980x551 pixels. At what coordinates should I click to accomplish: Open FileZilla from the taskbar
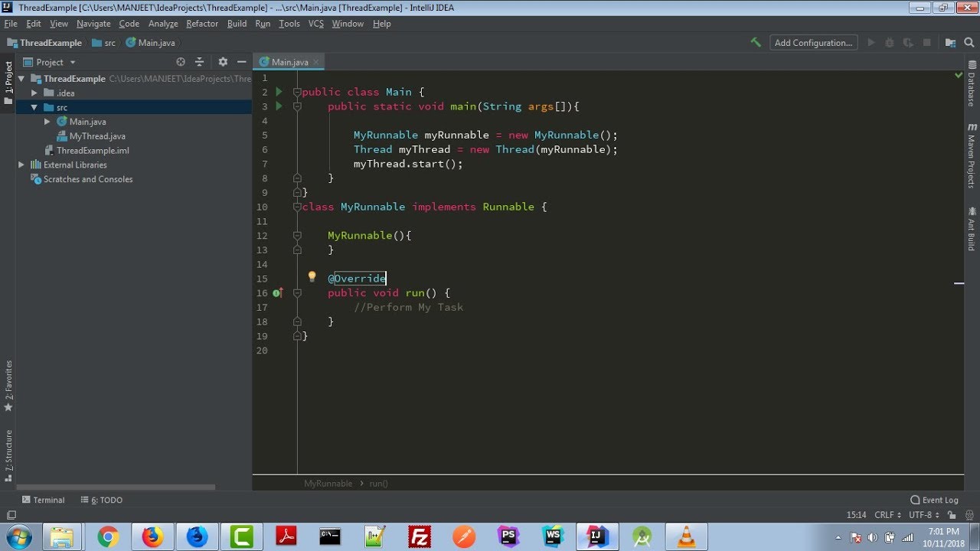tap(419, 537)
